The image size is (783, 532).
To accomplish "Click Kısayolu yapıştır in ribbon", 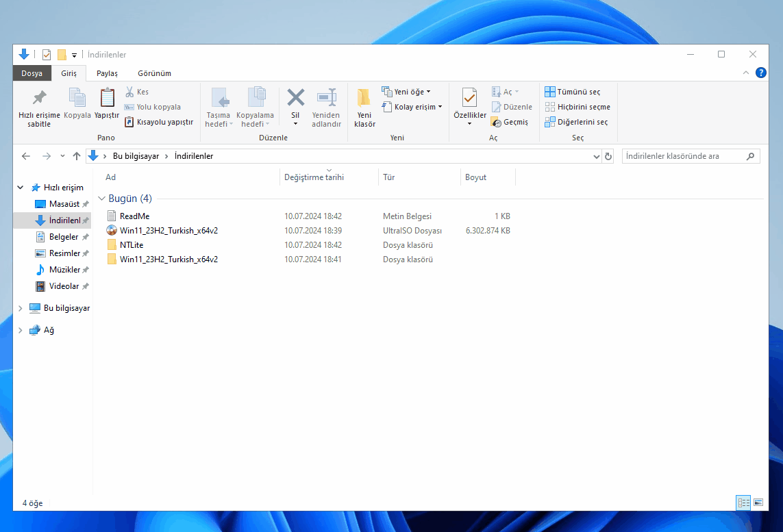I will pyautogui.click(x=159, y=122).
